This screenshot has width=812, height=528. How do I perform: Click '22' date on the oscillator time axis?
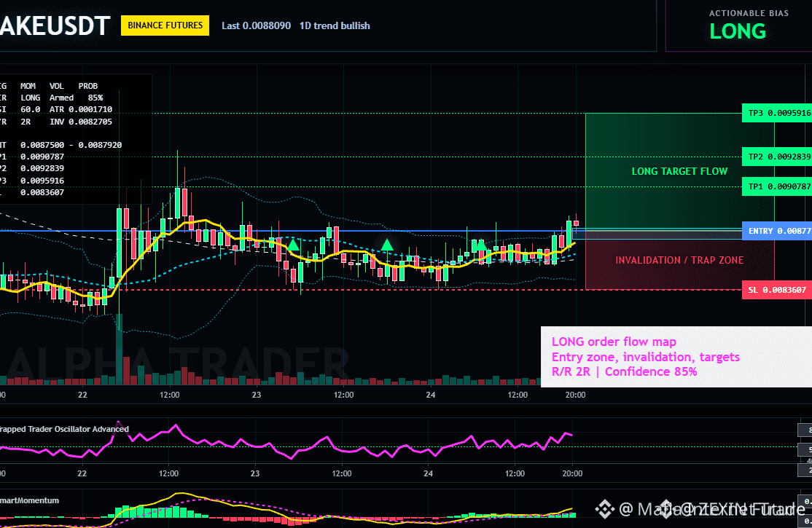82,473
